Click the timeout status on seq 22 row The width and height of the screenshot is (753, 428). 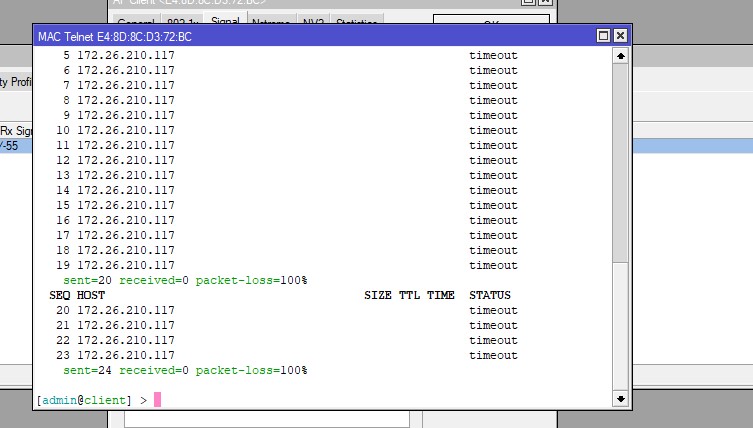[x=493, y=340]
